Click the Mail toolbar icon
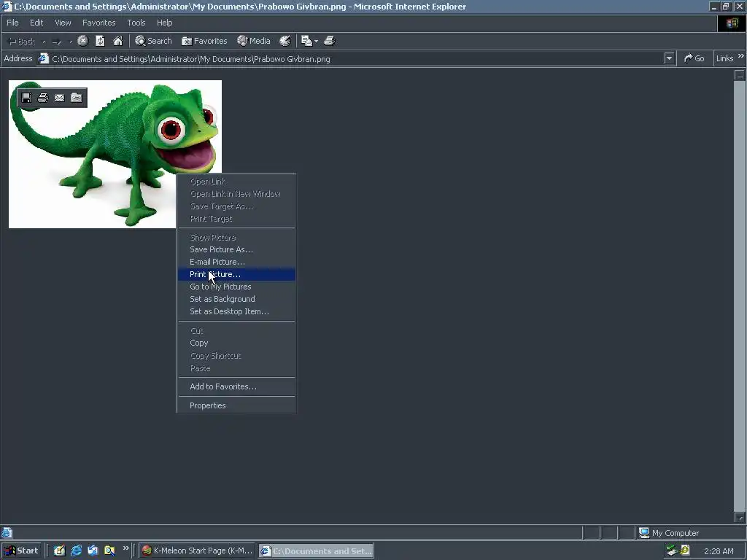Viewport: 747px width, 560px height. [307, 41]
